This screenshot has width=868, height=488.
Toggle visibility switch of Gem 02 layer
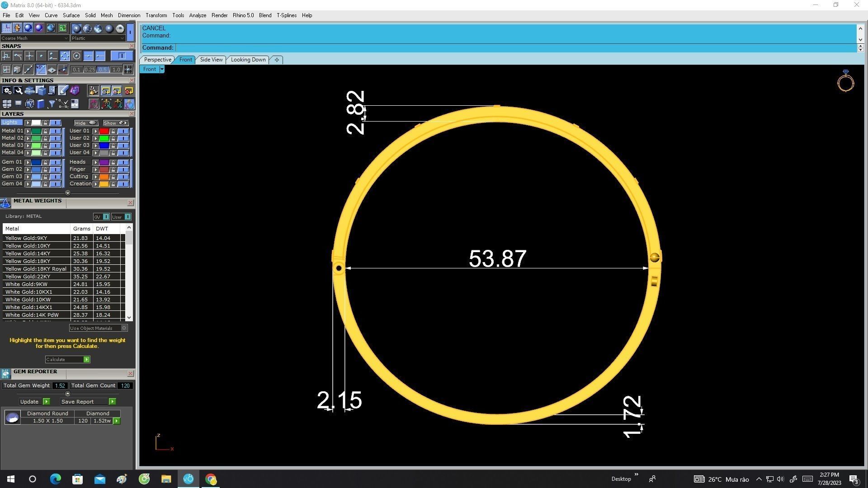point(55,169)
